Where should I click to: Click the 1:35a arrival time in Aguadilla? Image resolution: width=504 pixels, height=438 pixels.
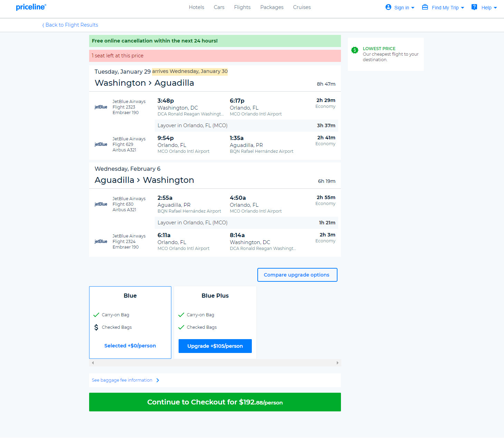tap(237, 138)
